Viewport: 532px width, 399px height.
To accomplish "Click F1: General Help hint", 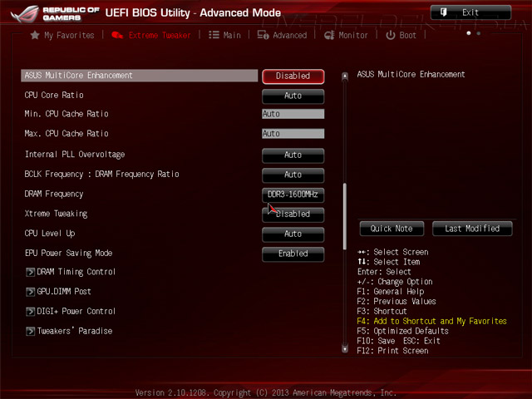I will click(391, 292).
